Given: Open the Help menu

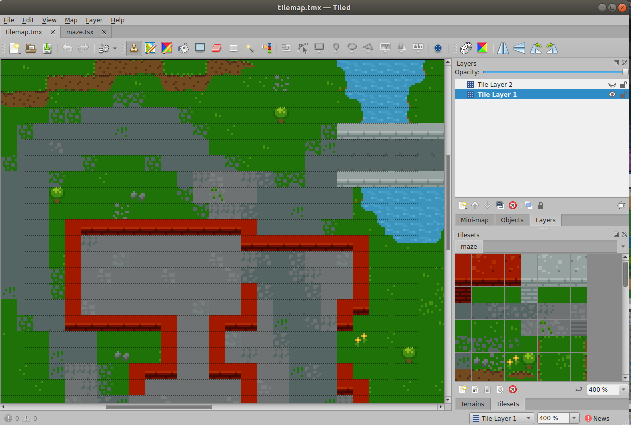Looking at the screenshot, I should pyautogui.click(x=117, y=20).
